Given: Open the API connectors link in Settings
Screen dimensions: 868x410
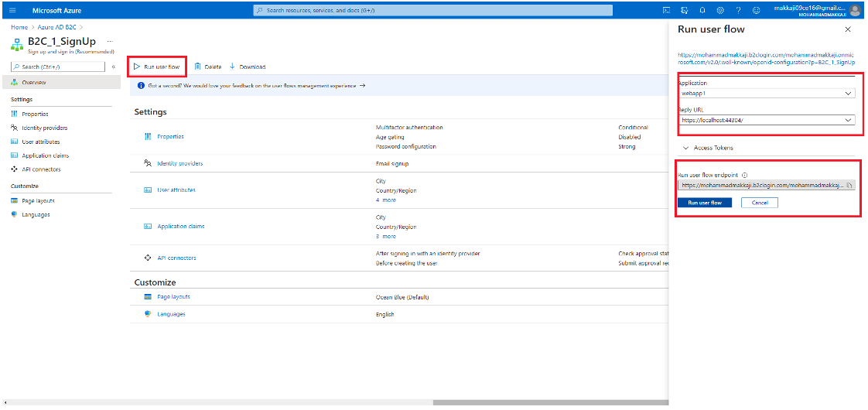Looking at the screenshot, I should click(x=176, y=258).
